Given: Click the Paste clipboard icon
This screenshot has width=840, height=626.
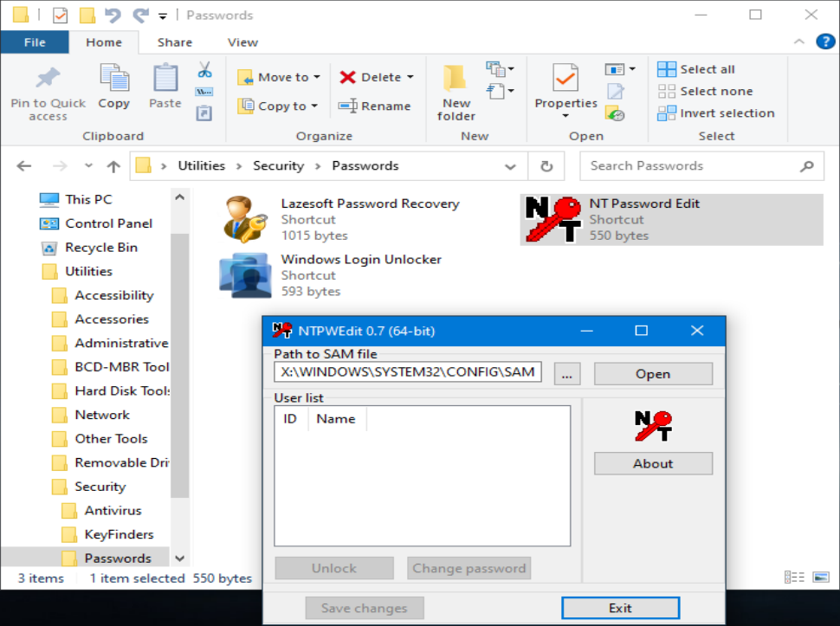Looking at the screenshot, I should (x=165, y=78).
